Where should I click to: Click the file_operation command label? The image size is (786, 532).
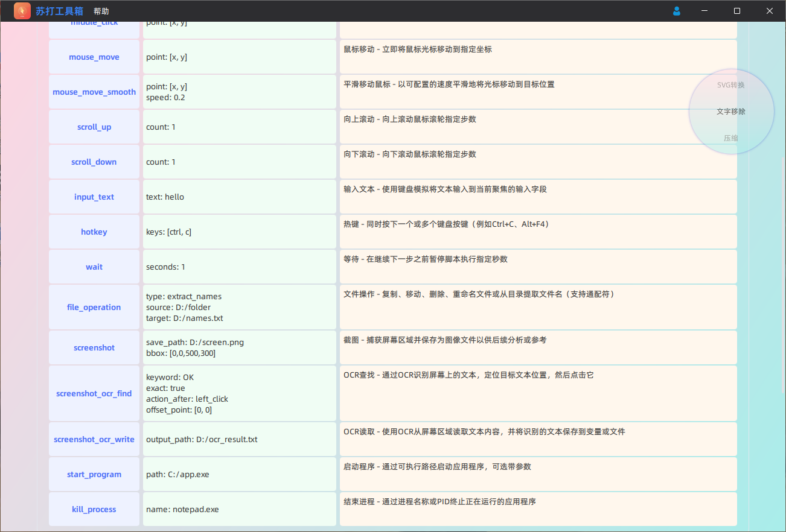click(94, 307)
